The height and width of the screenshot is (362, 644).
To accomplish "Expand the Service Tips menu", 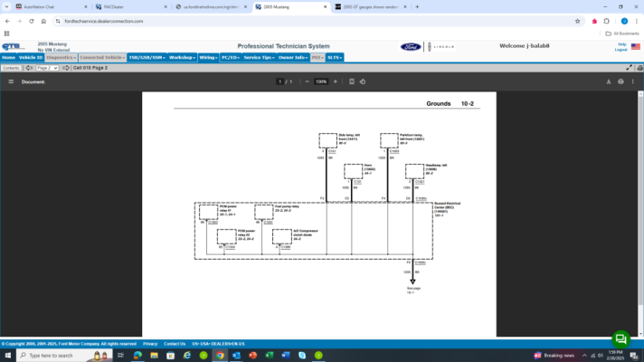I will point(259,58).
